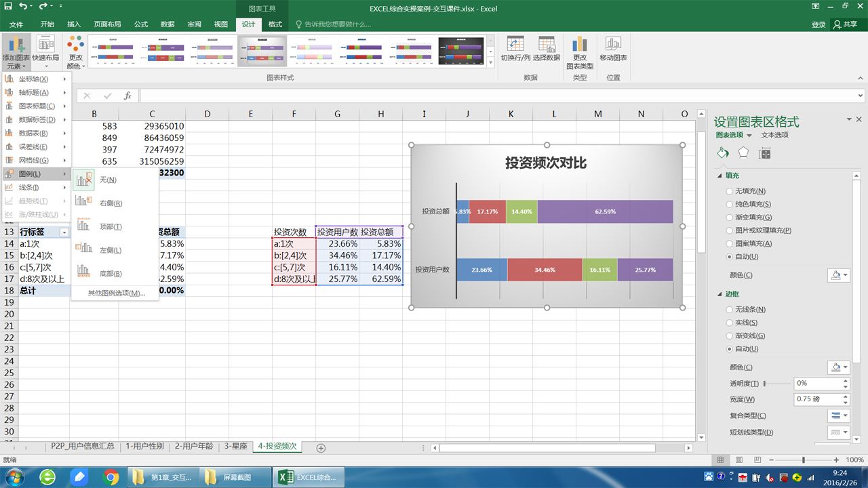Click the zoom in plus button
The width and height of the screenshot is (868, 488).
tap(836, 460)
